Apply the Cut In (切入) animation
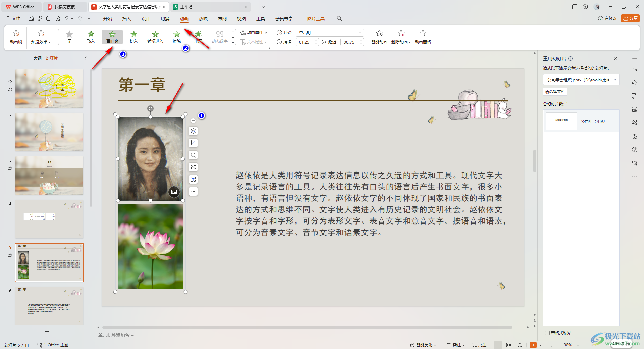644x349 pixels. (134, 37)
